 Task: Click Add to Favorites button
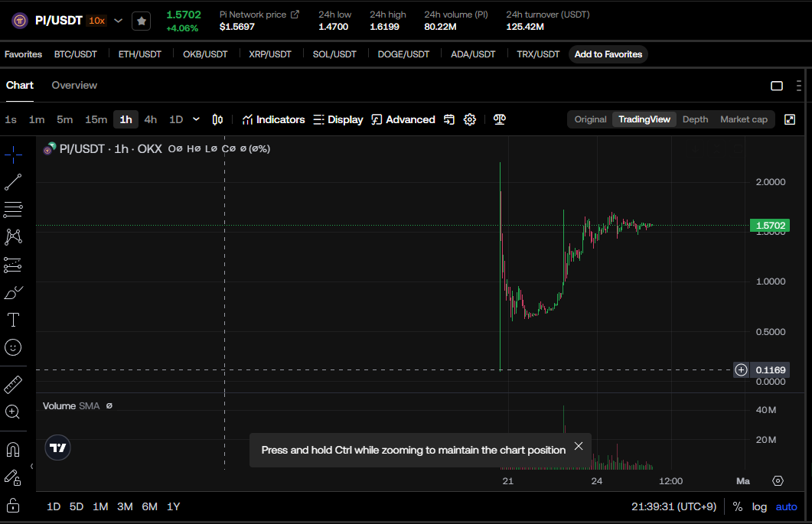tap(608, 54)
